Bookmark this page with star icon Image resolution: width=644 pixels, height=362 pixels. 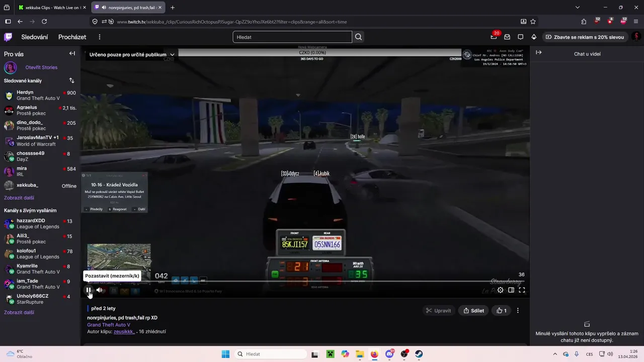pyautogui.click(x=533, y=22)
